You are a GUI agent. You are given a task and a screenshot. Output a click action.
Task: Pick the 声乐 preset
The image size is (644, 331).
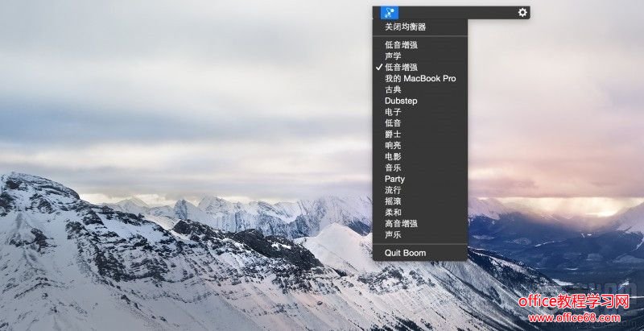[x=419, y=235]
